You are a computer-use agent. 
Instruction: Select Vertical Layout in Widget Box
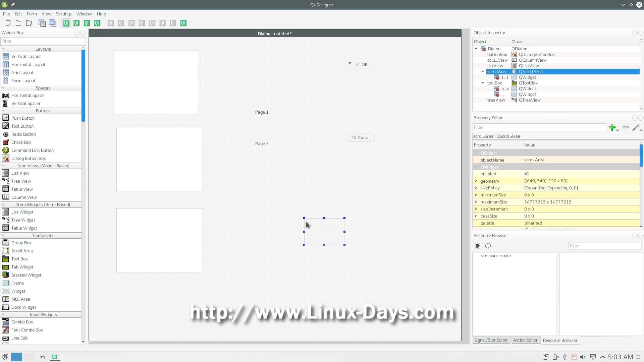(x=26, y=56)
